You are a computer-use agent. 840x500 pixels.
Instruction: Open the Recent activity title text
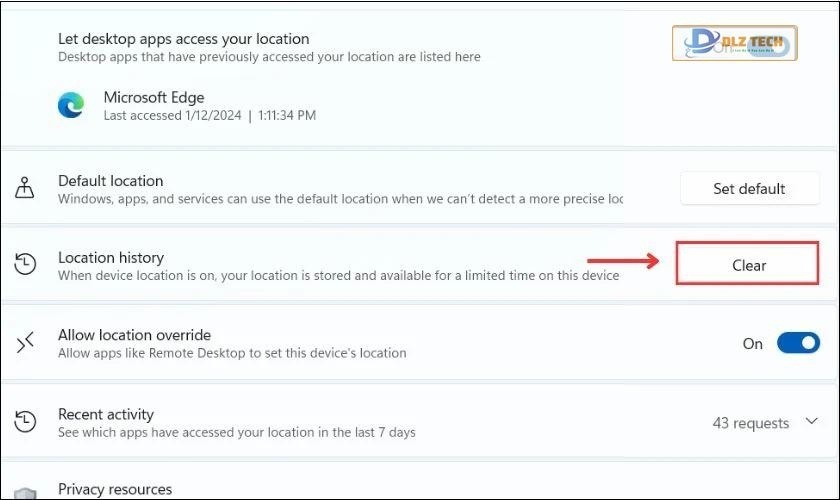click(106, 414)
